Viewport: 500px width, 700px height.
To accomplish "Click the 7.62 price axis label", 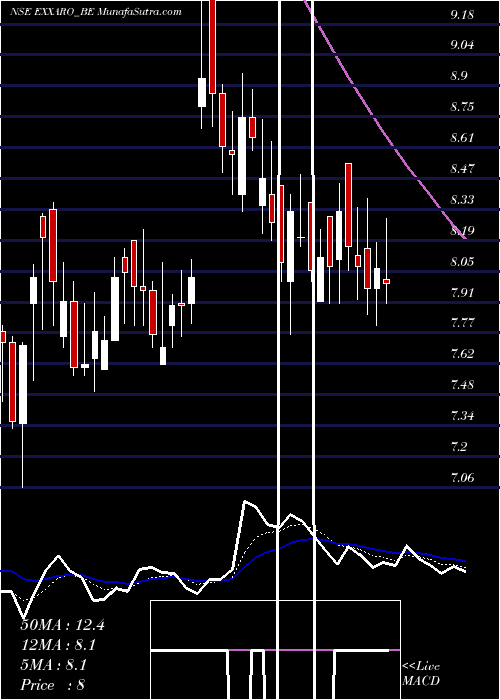I will click(x=462, y=354).
